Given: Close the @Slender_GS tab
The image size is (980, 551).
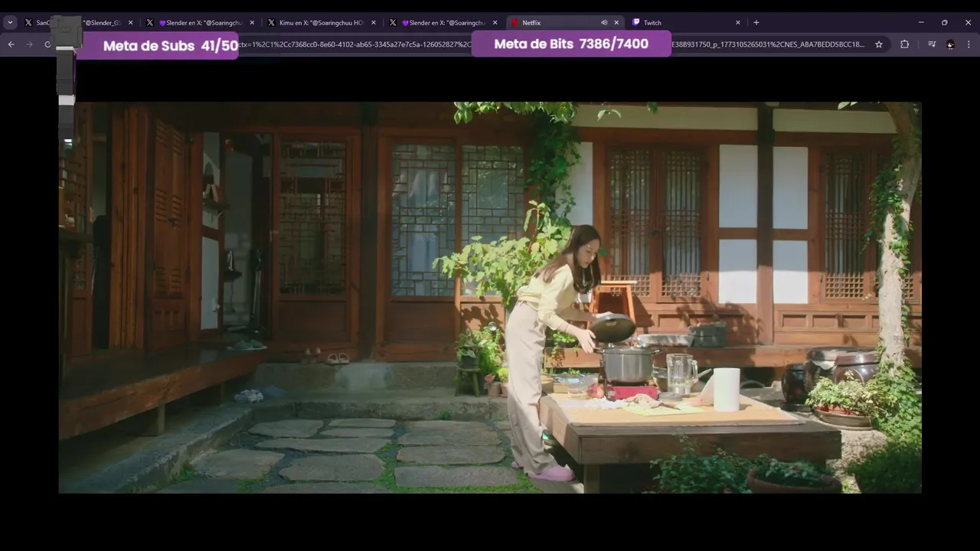Looking at the screenshot, I should (x=130, y=22).
